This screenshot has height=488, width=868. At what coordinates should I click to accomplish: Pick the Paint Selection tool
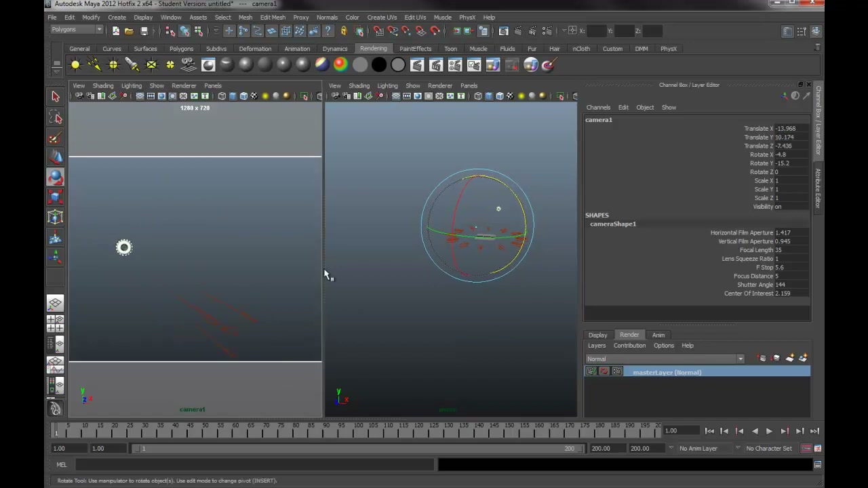click(56, 138)
